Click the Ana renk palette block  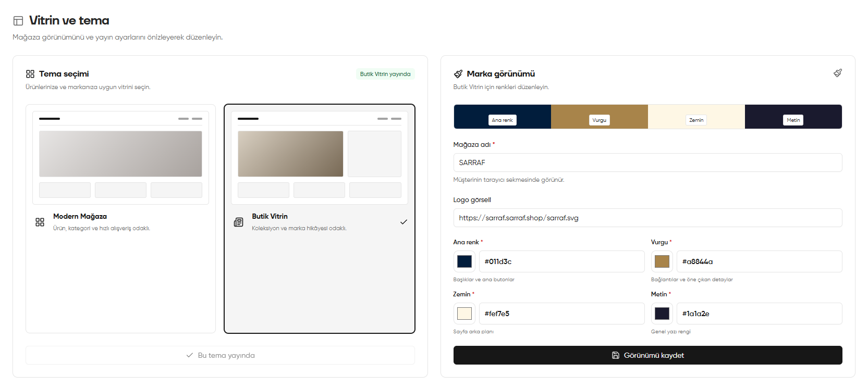click(503, 117)
